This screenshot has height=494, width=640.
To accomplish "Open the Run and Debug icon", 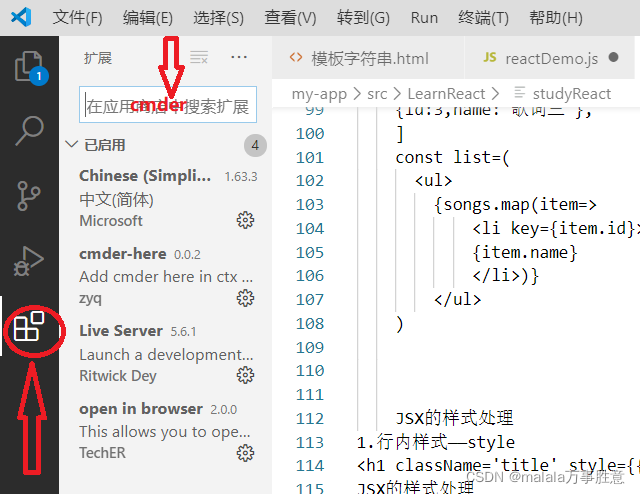I will (29, 261).
